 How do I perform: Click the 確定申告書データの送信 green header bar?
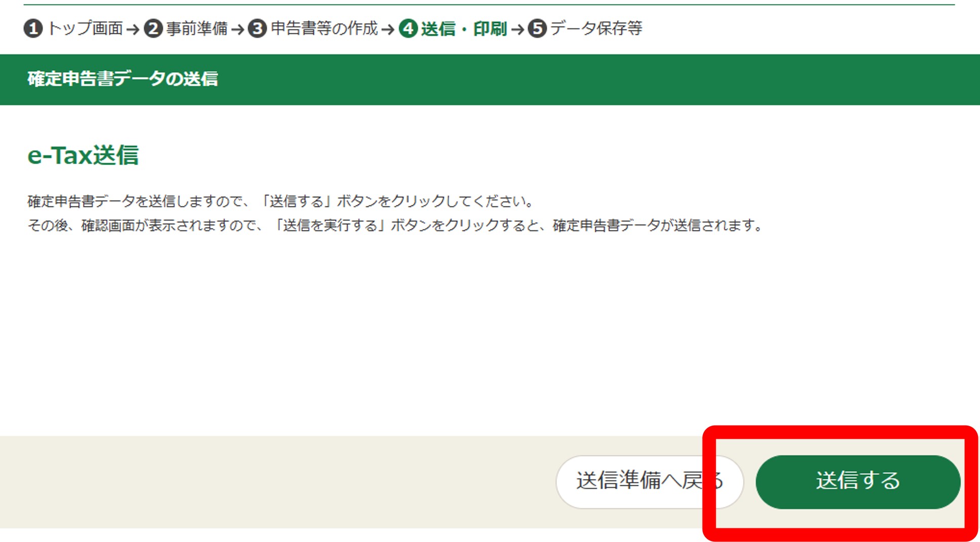coord(490,79)
